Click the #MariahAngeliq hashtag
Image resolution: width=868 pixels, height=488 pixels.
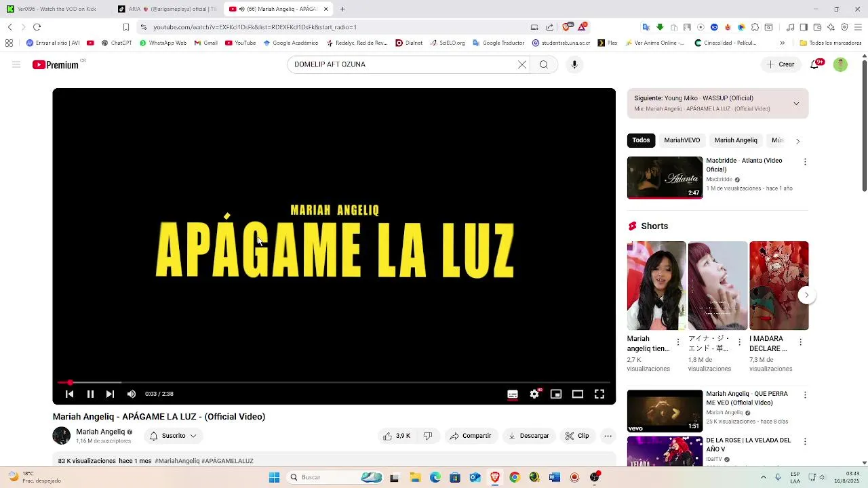pos(177,461)
